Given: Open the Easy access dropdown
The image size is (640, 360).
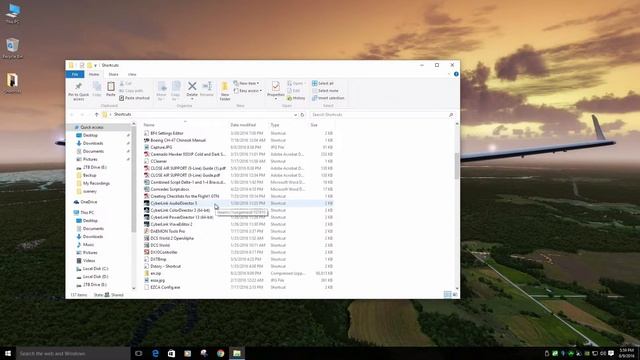Looking at the screenshot, I should [x=248, y=91].
